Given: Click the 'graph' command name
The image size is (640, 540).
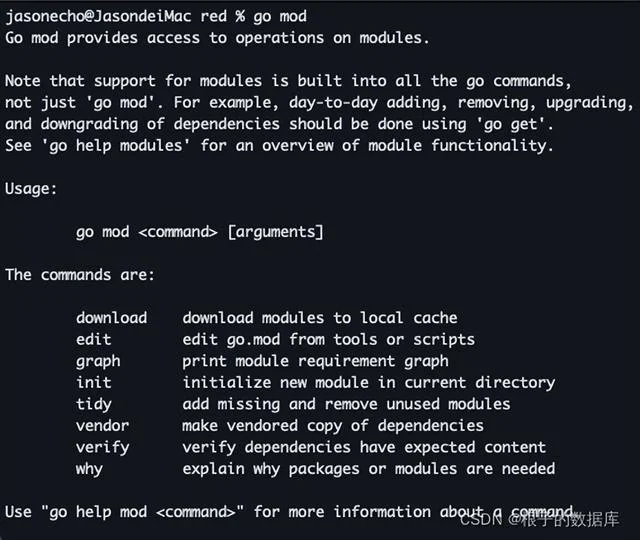Looking at the screenshot, I should point(98,361).
